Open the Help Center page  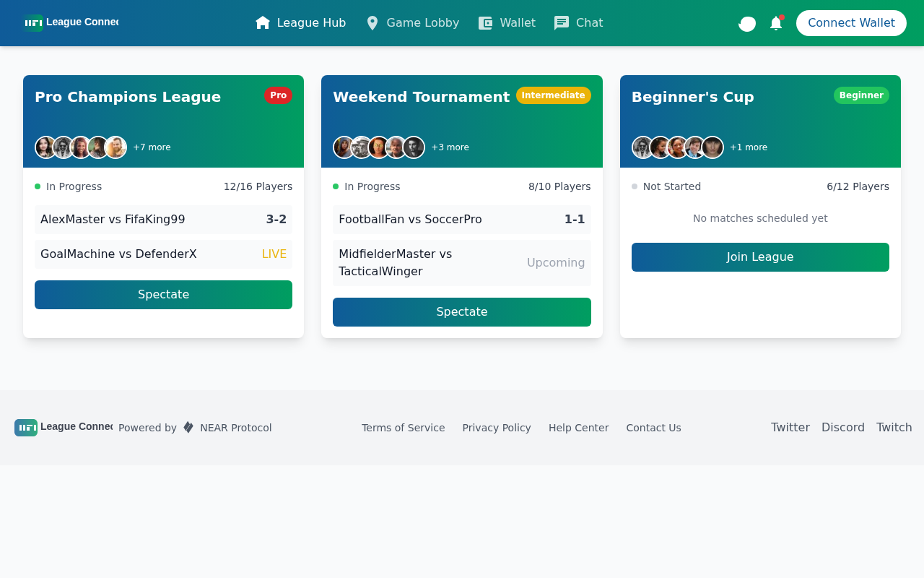pos(578,428)
